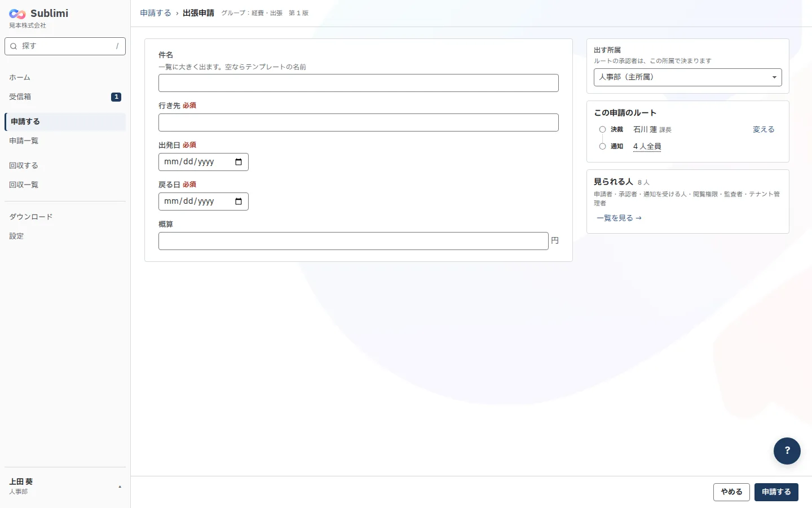Click the inbox unread badge 1
812x508 pixels.
click(x=116, y=97)
